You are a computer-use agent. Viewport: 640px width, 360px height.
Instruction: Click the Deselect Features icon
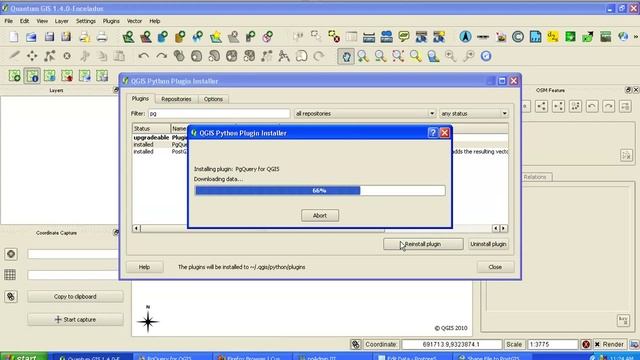pos(333,37)
